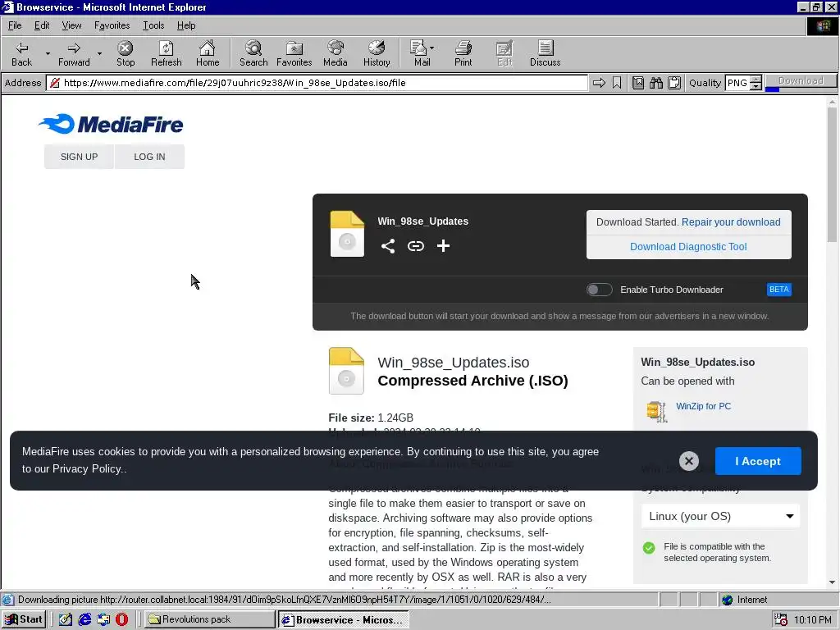Image resolution: width=840 pixels, height=630 pixels.
Task: Click the bookmarks book icon in Browservice toolbar
Action: click(638, 83)
